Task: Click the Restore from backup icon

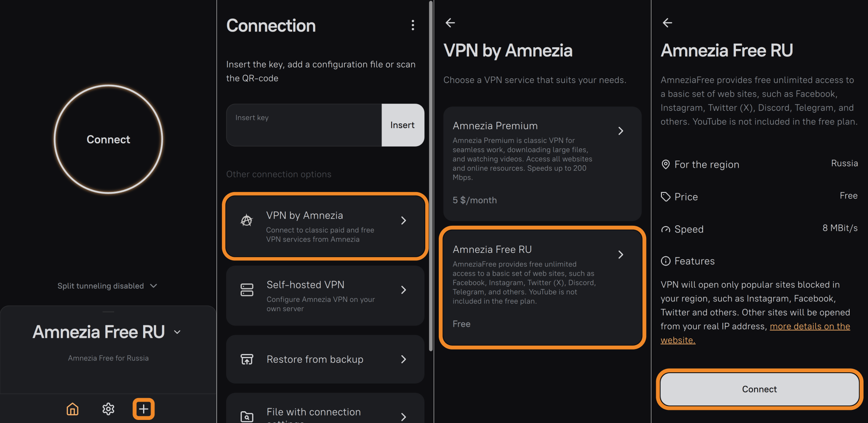Action: [247, 359]
